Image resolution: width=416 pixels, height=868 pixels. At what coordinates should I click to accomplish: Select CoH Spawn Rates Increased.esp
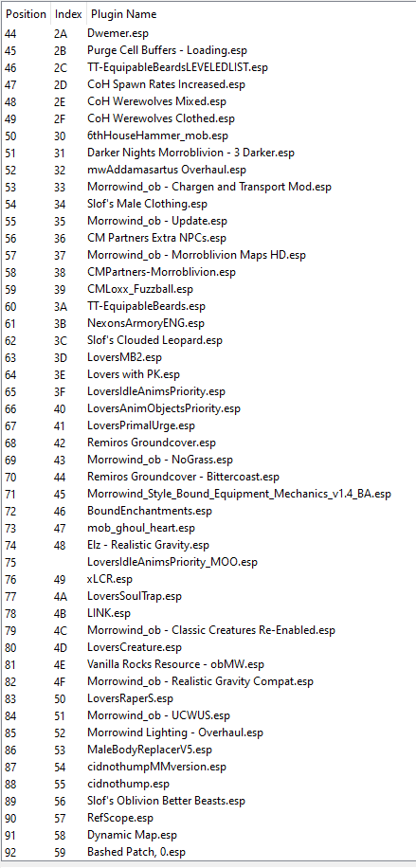[166, 84]
